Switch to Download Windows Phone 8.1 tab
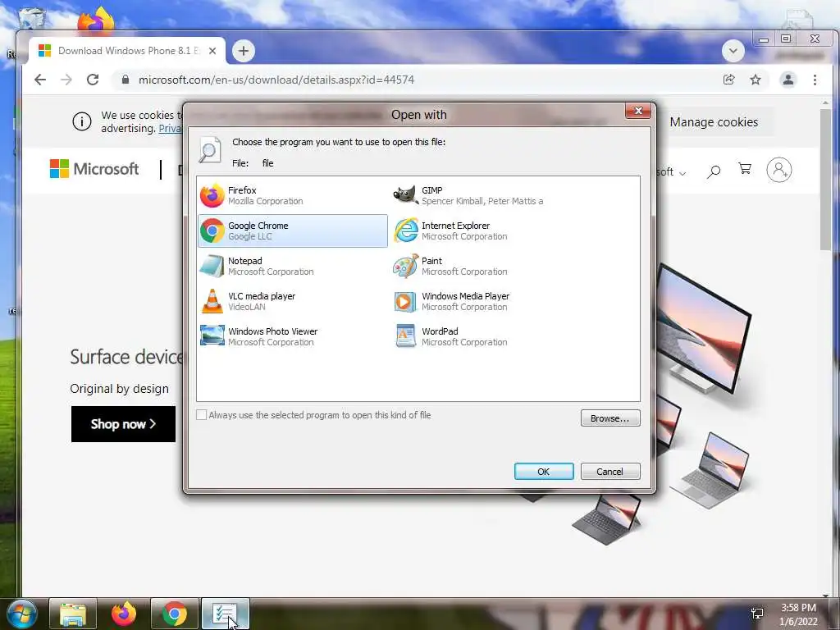This screenshot has width=840, height=630. (x=126, y=51)
